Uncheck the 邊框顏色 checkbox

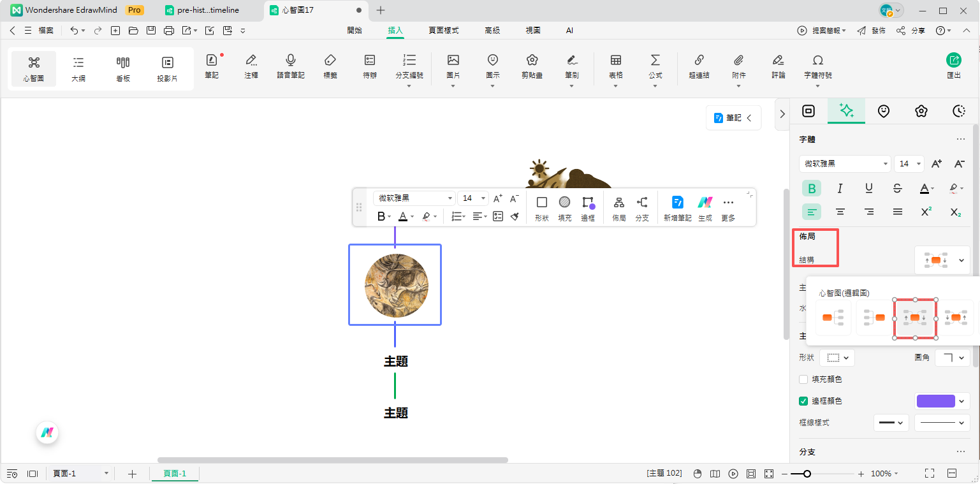click(803, 401)
